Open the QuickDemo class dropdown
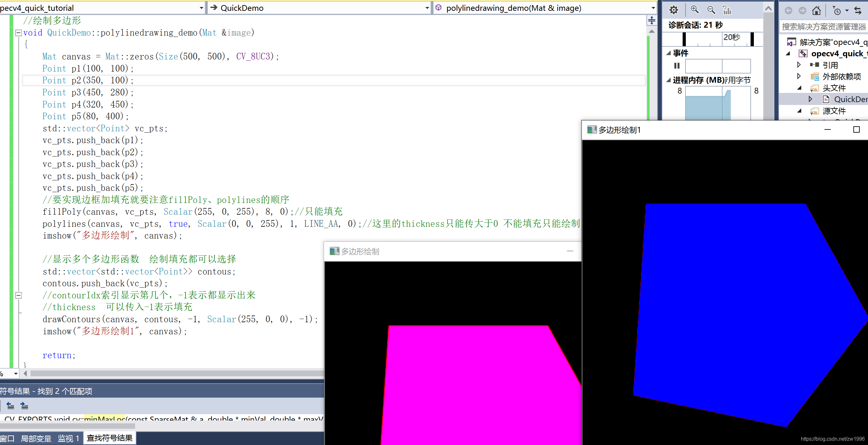The height and width of the screenshot is (445, 868). tap(427, 8)
